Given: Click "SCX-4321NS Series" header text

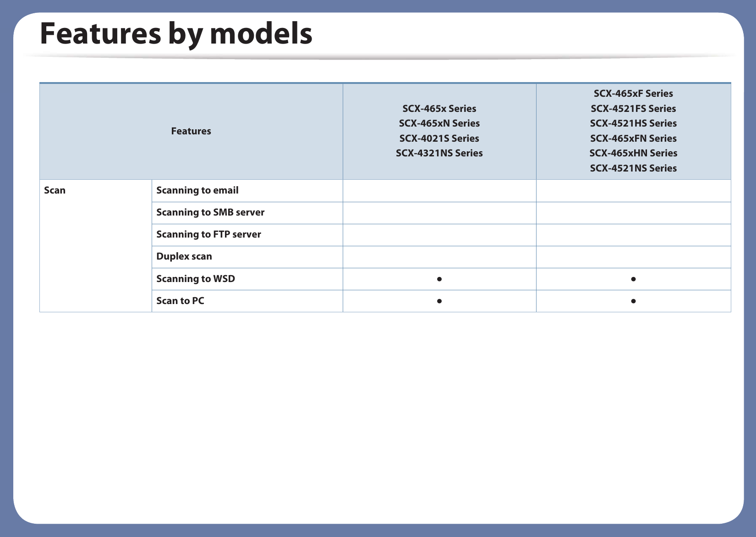Looking at the screenshot, I should pos(439,153).
